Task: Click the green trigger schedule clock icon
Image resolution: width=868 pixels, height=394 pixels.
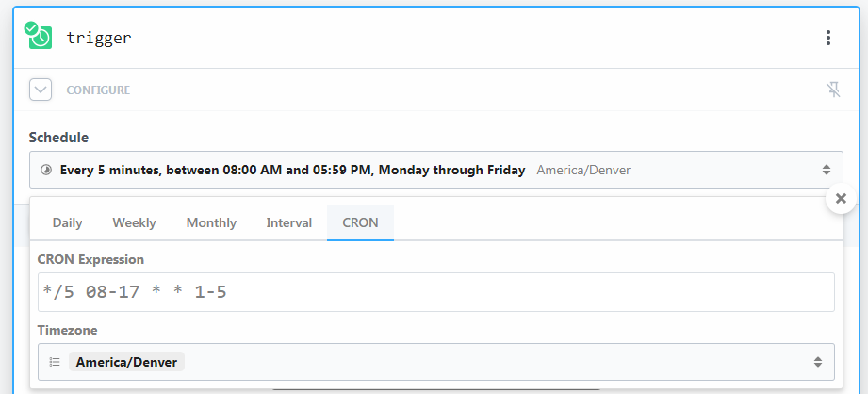Action: point(40,36)
